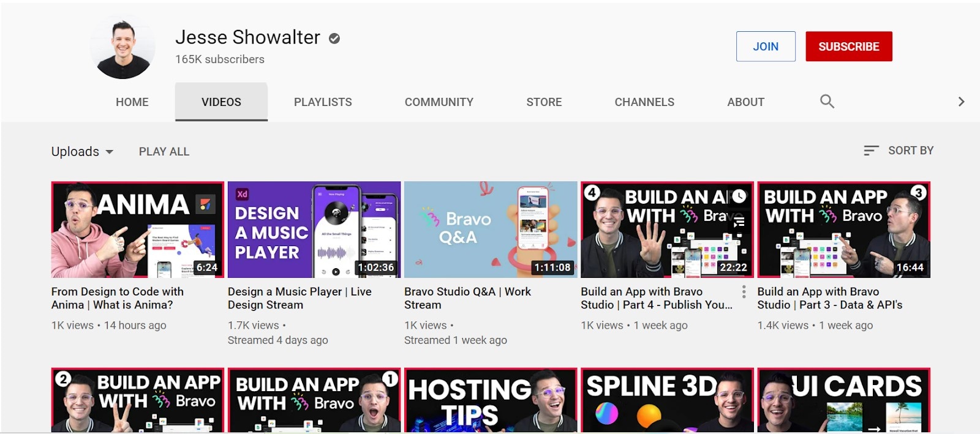
Task: Click watch later clock on Part 4 thumbnail
Action: click(x=739, y=196)
